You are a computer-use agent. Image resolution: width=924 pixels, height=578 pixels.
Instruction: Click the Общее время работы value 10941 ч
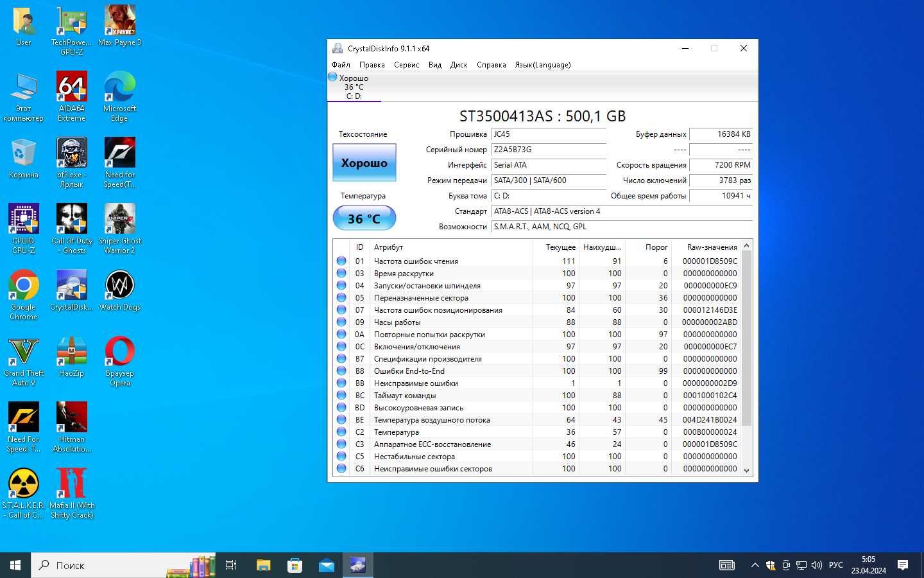(x=721, y=196)
